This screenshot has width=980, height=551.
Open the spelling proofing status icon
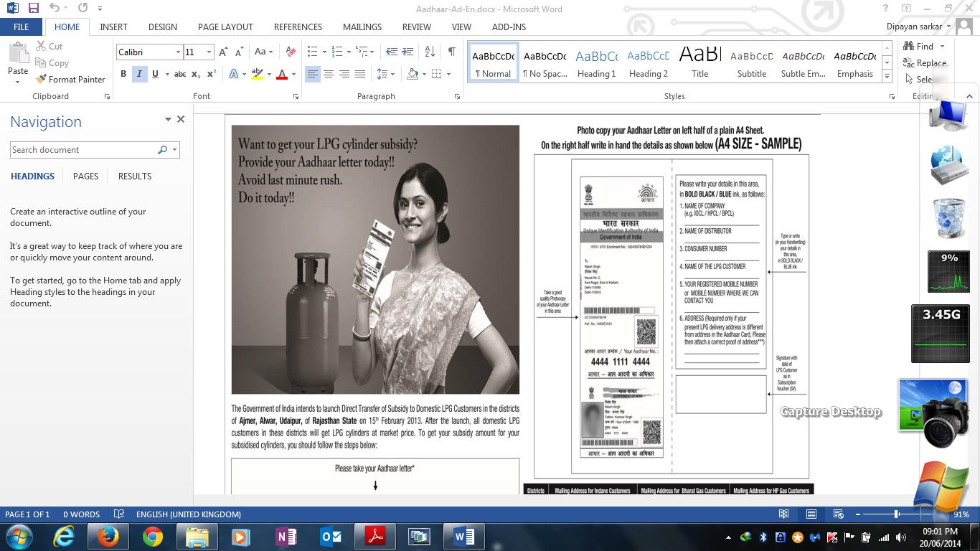point(119,514)
